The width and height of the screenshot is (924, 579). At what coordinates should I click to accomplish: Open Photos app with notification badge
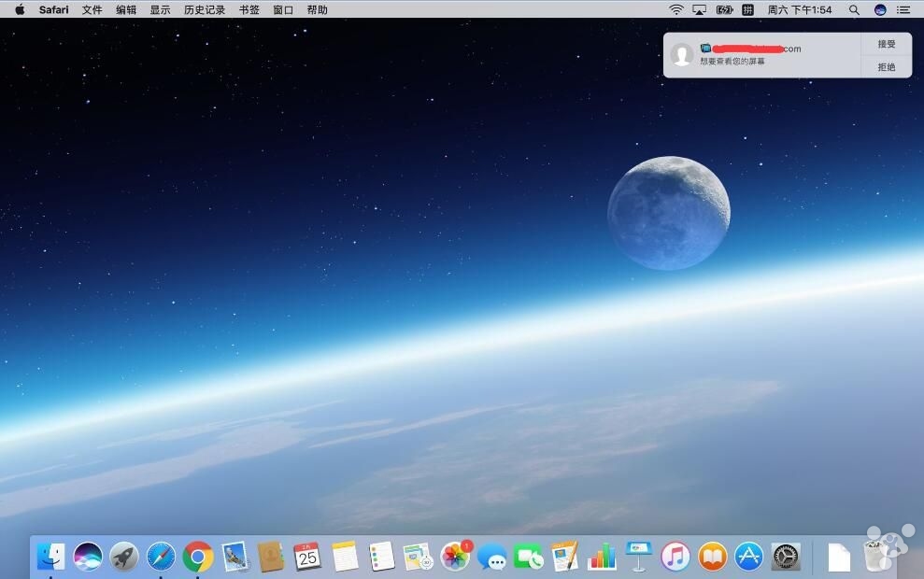(456, 557)
